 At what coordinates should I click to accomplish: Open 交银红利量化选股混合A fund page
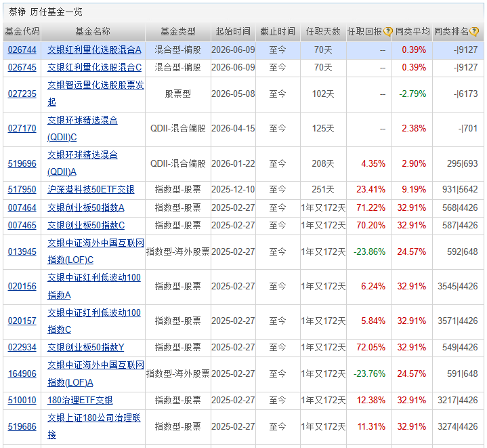[x=94, y=49]
